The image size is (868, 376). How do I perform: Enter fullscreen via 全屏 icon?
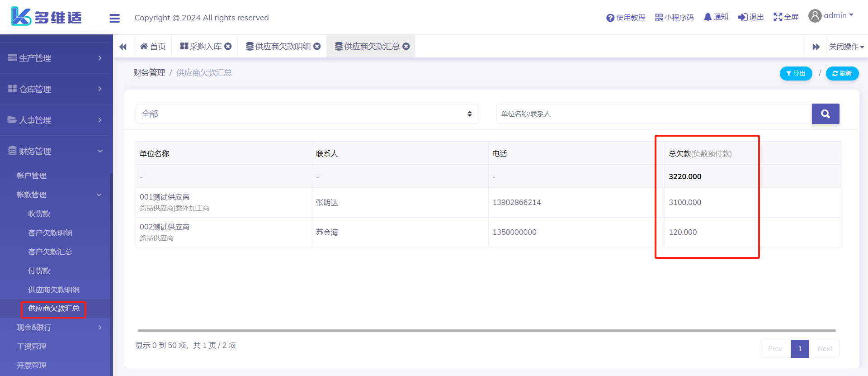786,17
